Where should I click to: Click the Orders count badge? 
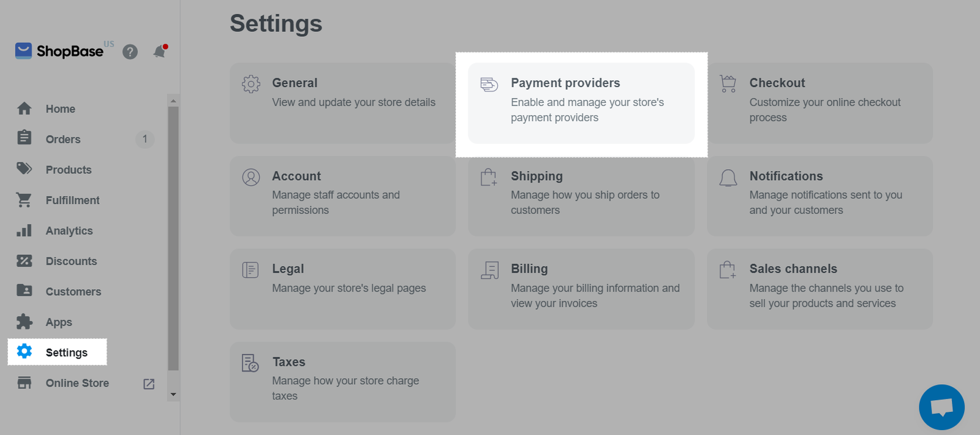coord(145,139)
